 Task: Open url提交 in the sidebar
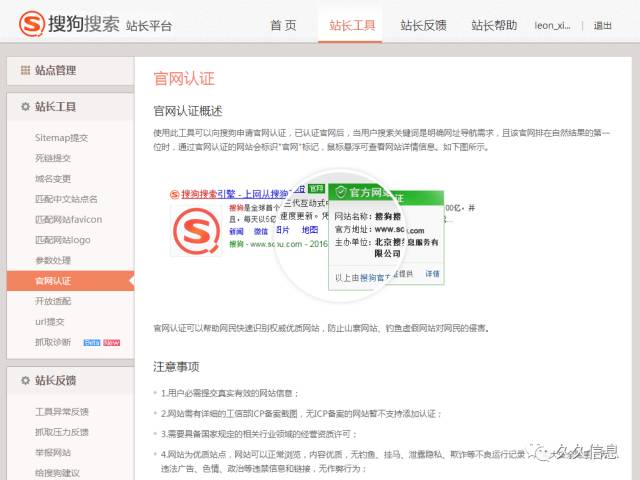click(50, 321)
